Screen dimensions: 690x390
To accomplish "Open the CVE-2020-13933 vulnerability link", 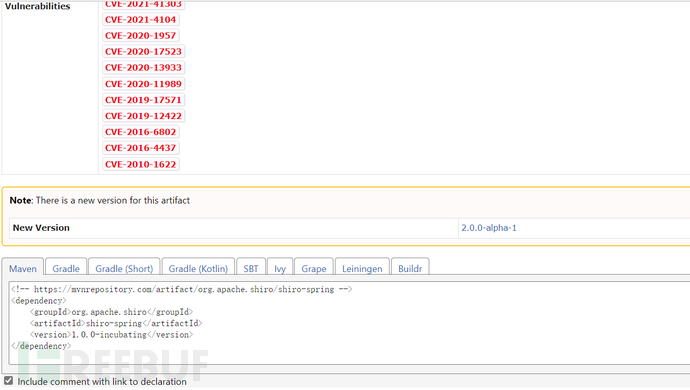I will (143, 67).
